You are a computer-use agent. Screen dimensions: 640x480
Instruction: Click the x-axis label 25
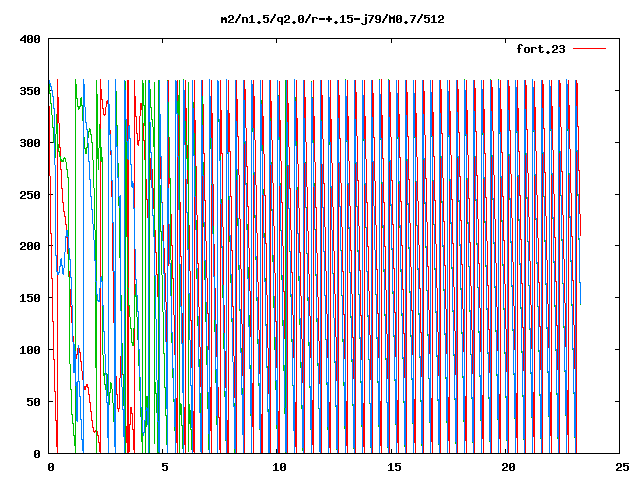(x=622, y=467)
